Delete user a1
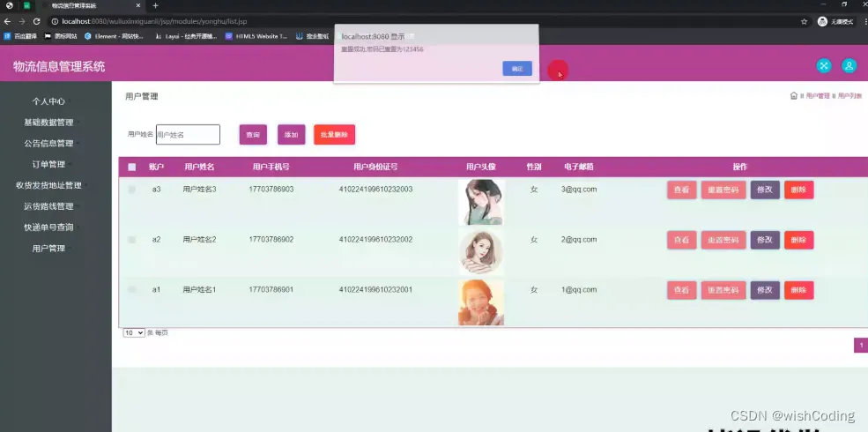This screenshot has height=432, width=868. (798, 290)
